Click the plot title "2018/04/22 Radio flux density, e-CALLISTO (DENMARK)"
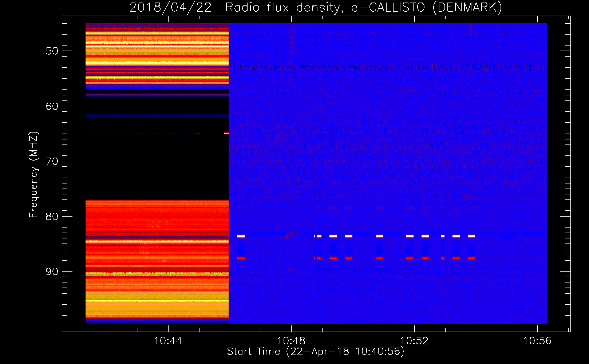 tap(316, 7)
